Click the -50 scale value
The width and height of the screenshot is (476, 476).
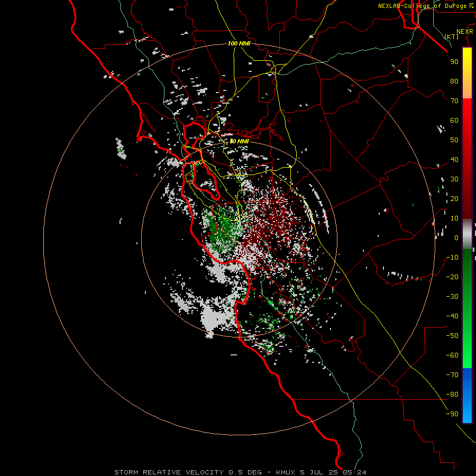[452, 336]
